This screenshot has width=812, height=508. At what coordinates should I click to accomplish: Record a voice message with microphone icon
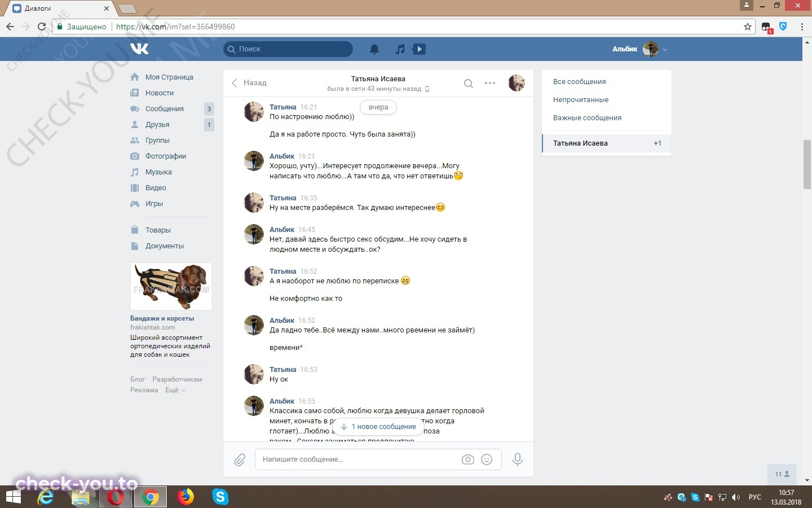click(x=517, y=459)
